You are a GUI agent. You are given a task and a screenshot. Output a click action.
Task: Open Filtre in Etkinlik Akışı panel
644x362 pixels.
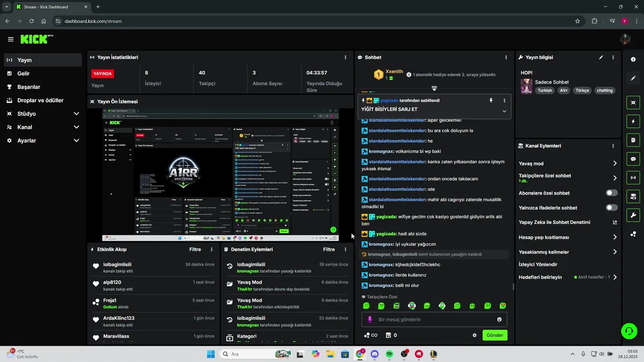click(x=195, y=249)
